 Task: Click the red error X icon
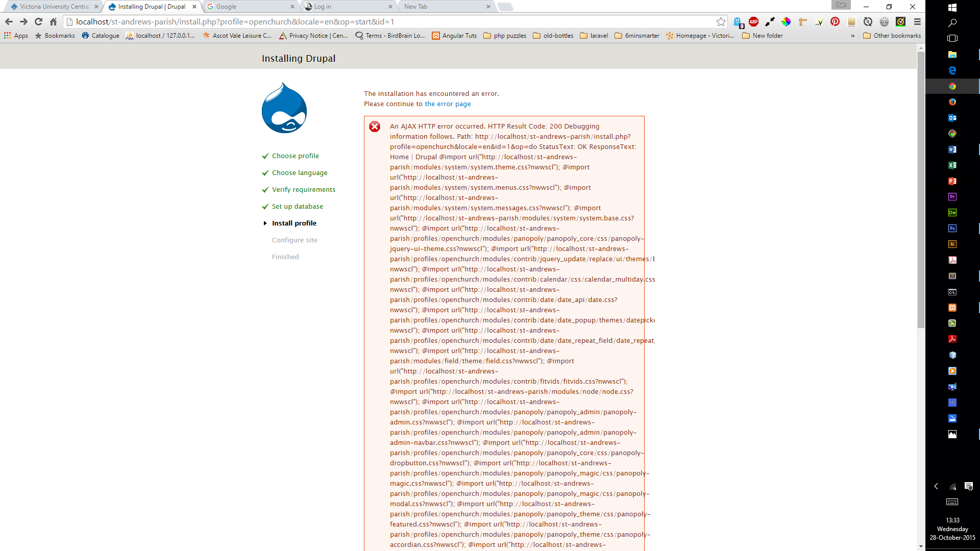tap(375, 127)
